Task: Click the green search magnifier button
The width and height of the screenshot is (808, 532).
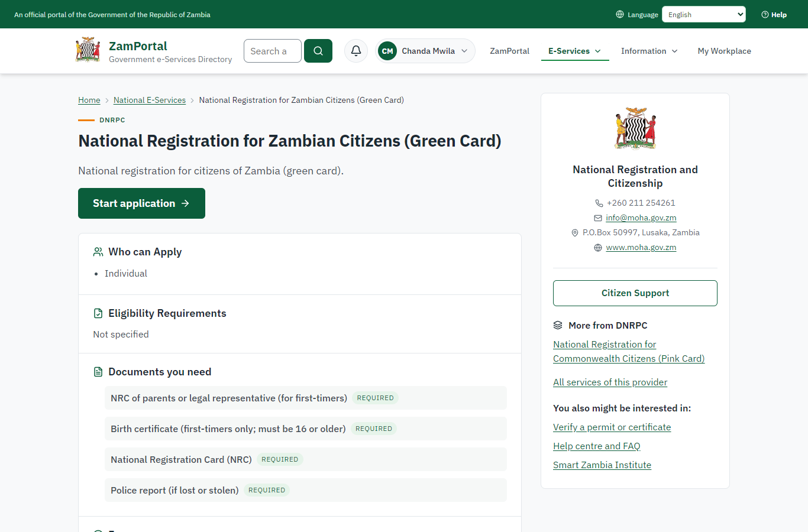Action: [x=318, y=51]
